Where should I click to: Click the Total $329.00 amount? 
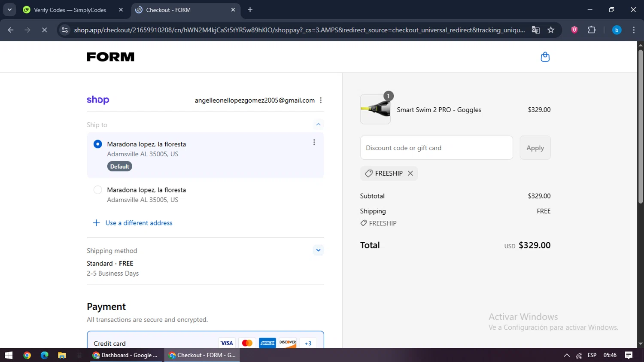click(x=535, y=245)
